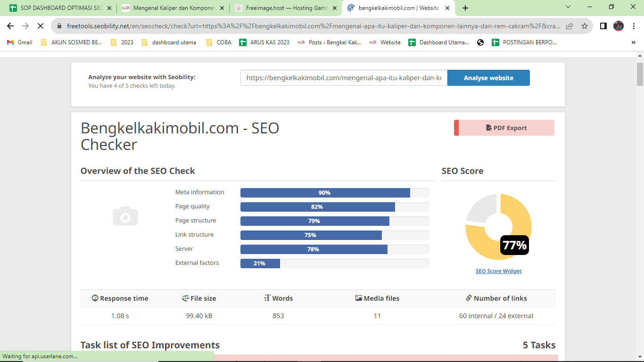Click the 11 media files value
644x362 pixels.
[x=377, y=316]
